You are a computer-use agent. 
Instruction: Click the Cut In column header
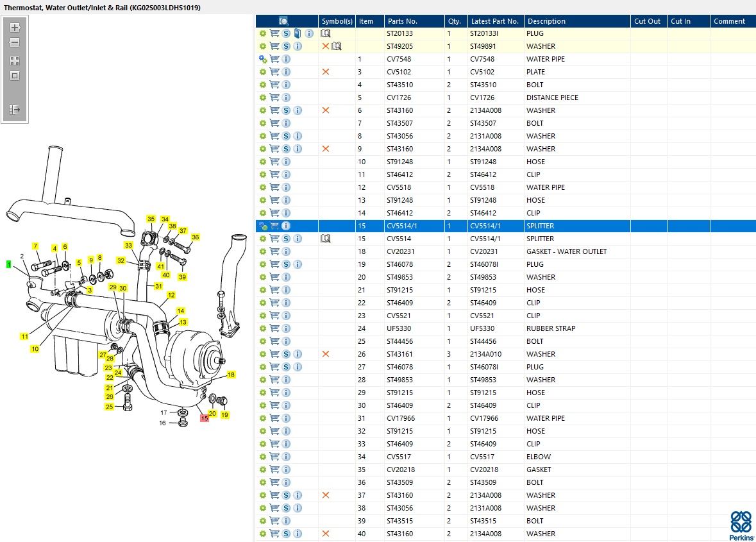[689, 21]
